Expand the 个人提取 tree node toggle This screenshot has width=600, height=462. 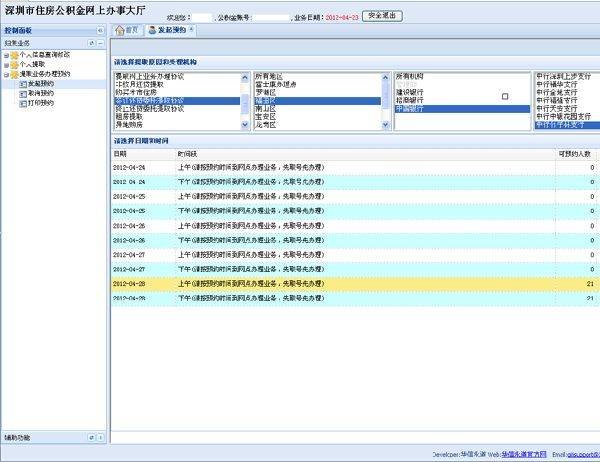click(6, 65)
